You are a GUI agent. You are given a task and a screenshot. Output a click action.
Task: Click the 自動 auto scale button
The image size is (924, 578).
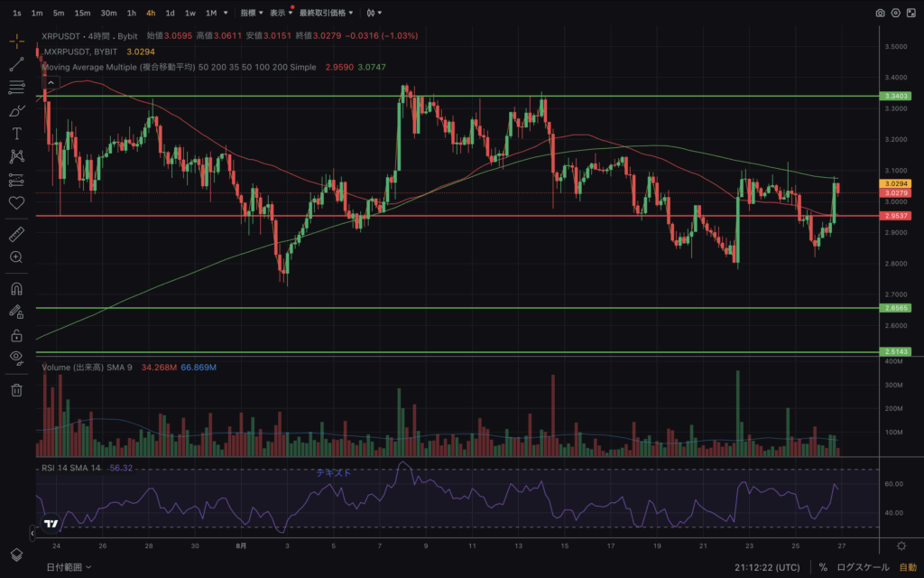click(x=907, y=567)
